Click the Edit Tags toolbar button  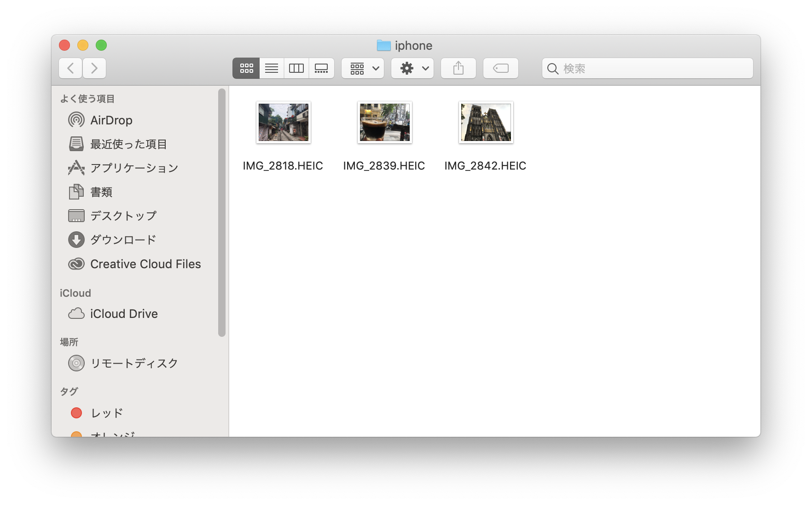[501, 68]
